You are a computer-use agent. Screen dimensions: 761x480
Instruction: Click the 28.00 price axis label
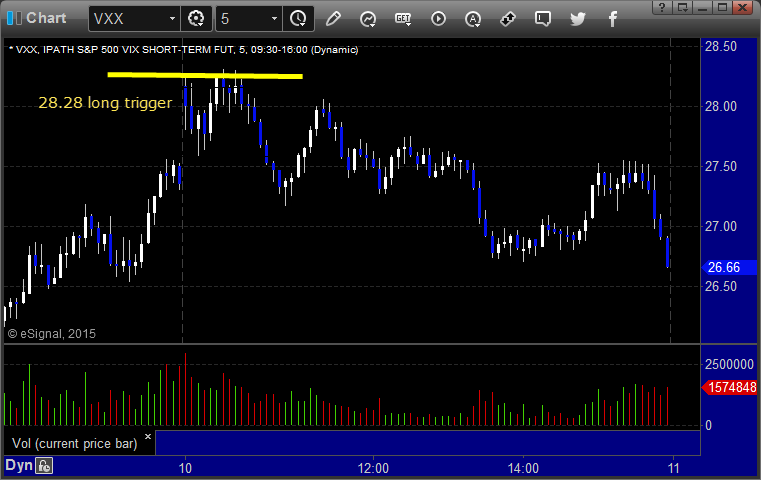tap(721, 106)
